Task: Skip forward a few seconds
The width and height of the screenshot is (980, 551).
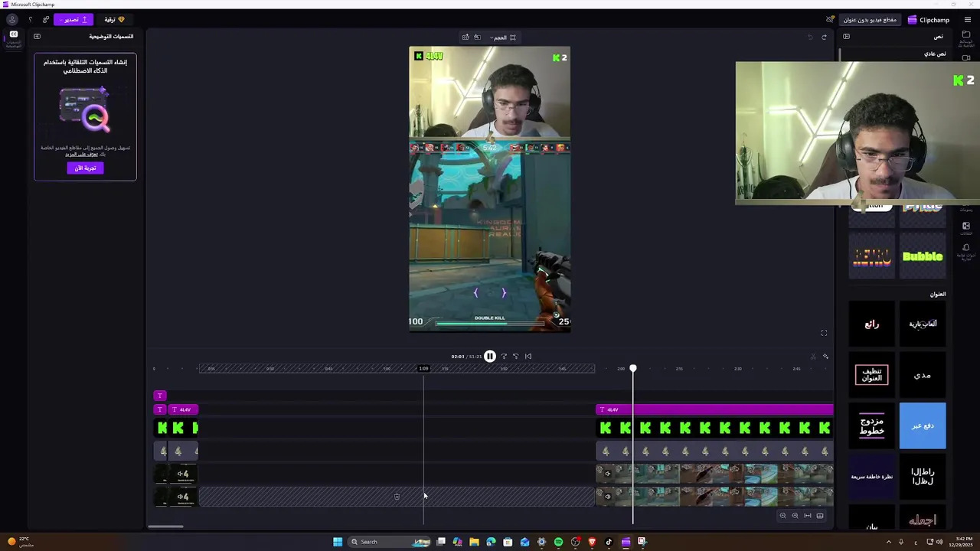Action: [504, 356]
